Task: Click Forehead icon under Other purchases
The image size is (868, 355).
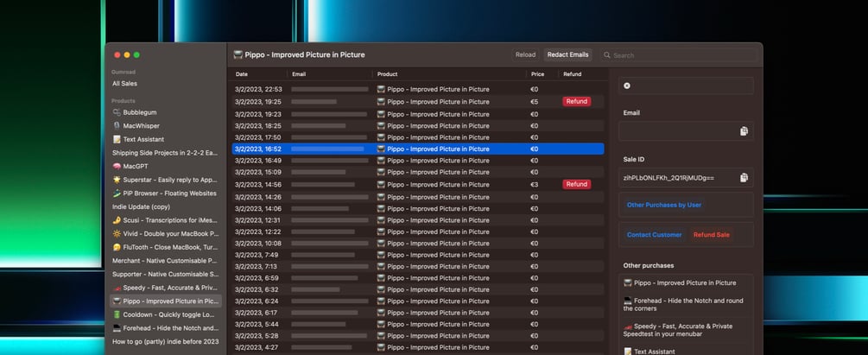Action: point(628,301)
